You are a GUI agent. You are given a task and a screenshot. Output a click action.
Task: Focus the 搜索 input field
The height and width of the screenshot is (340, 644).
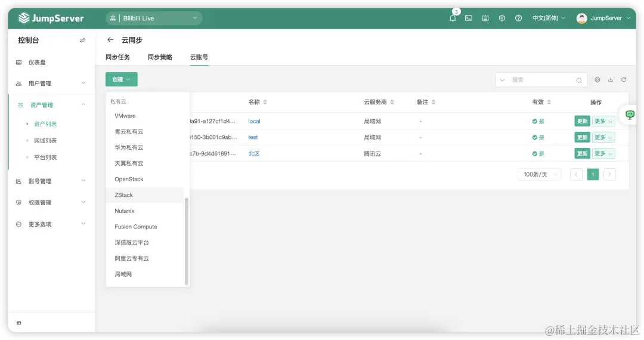coord(541,80)
